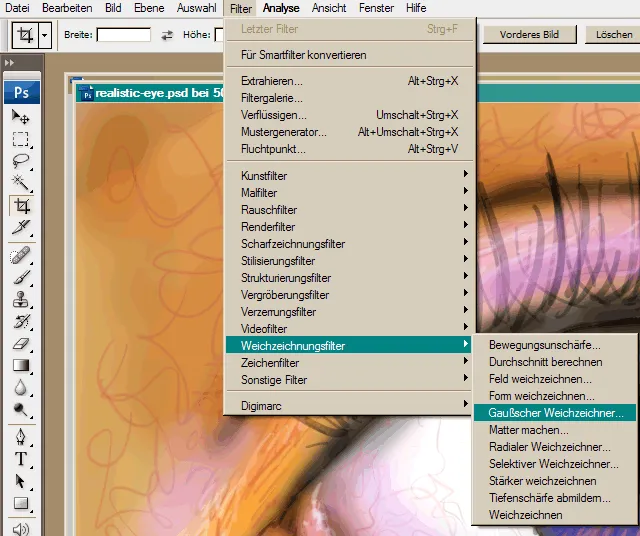The width and height of the screenshot is (640, 536).
Task: Choose Selektiver Weichzeichner
Action: pos(555,464)
